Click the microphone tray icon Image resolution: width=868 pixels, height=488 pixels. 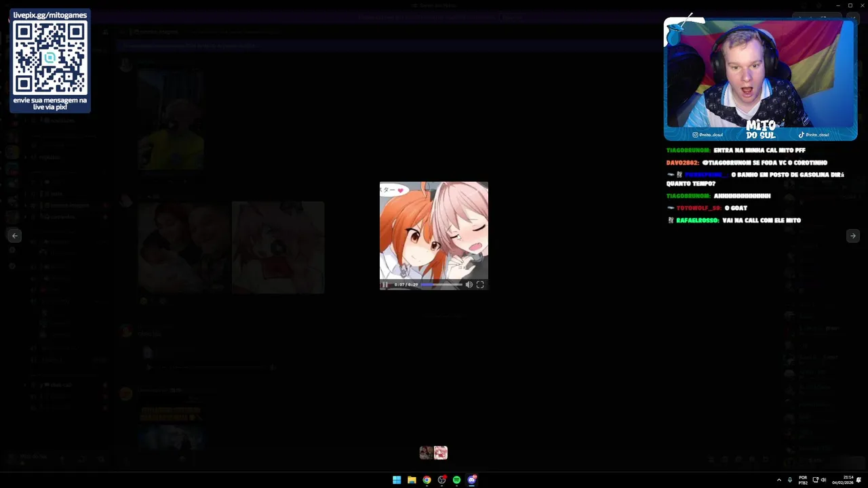tap(790, 480)
